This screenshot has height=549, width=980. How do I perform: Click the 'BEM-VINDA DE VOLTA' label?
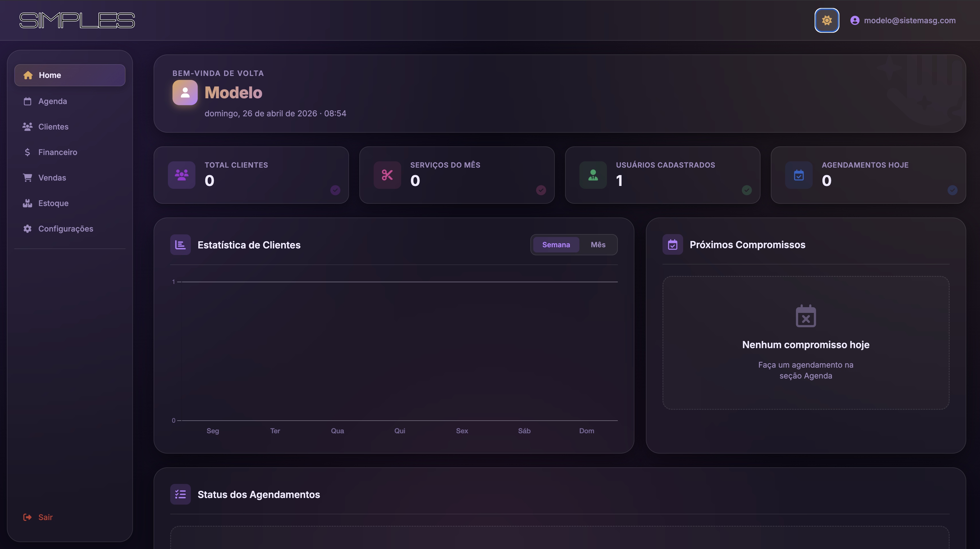pos(218,73)
